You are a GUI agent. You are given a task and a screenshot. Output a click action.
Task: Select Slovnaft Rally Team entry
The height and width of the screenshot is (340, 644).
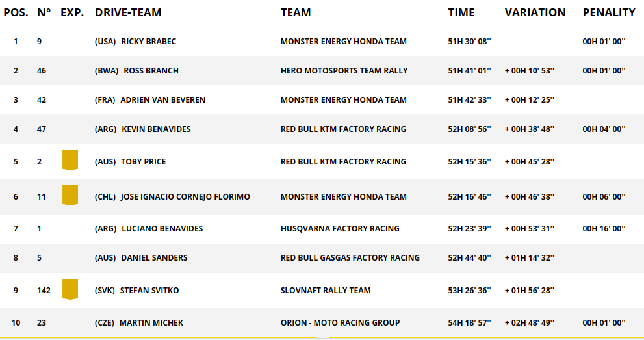(326, 291)
